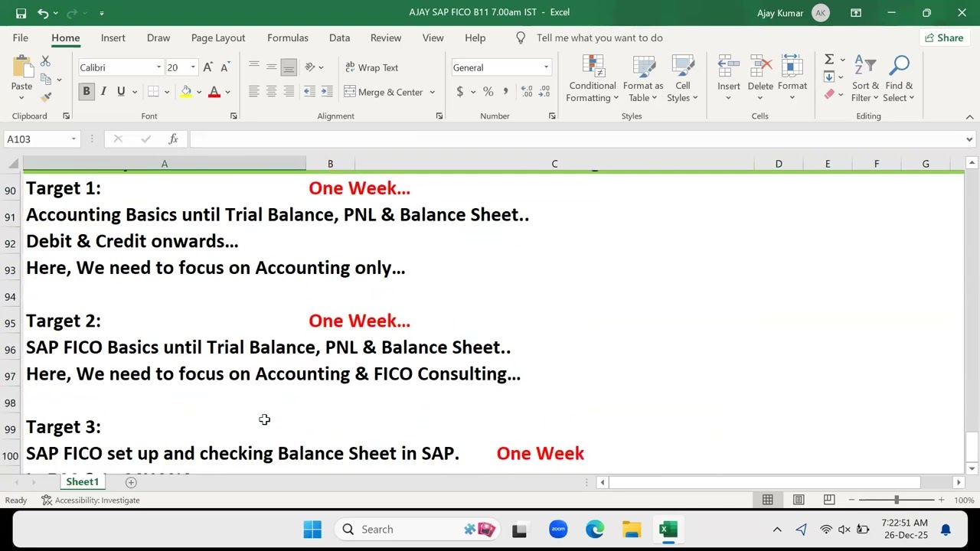Select the Sheet1 worksheet tab

[x=82, y=482]
